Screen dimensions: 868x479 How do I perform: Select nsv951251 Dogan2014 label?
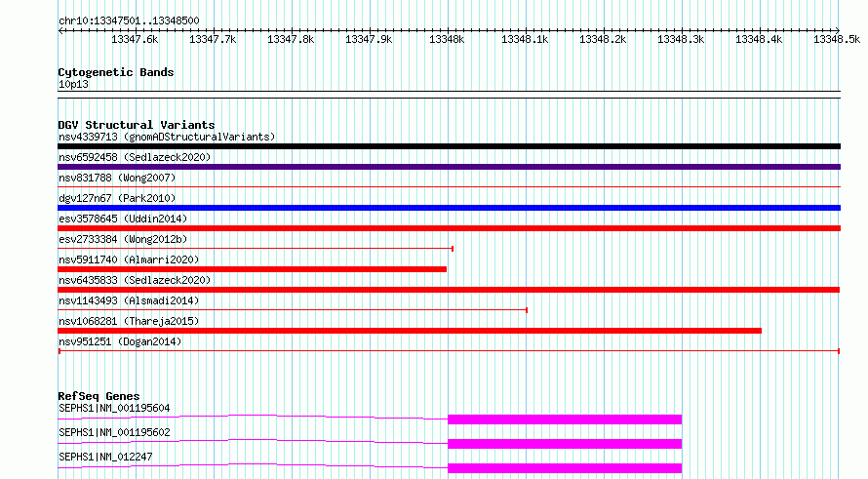pos(120,341)
